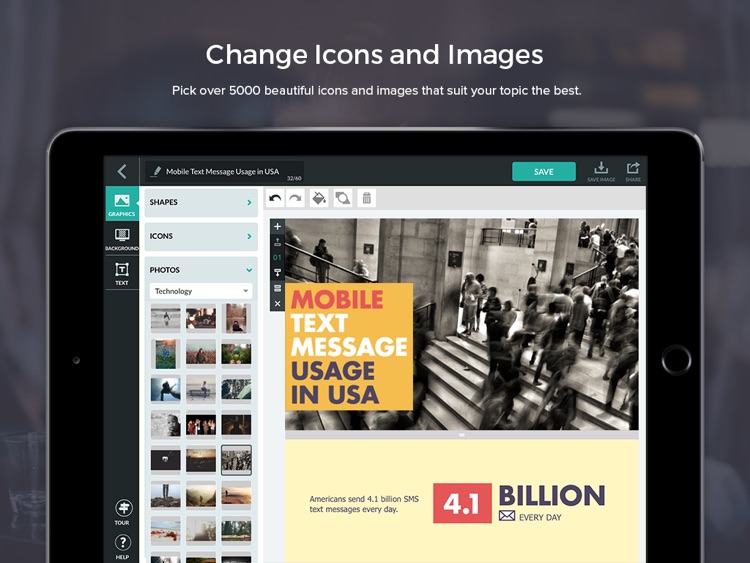The image size is (750, 563).
Task: Add a block with the plus icon
Action: tap(277, 226)
